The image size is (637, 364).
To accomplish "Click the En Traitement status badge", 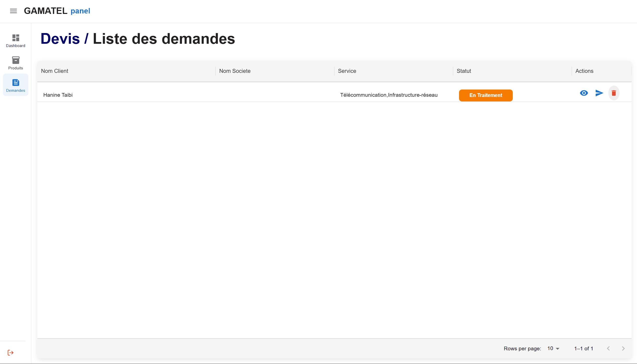I will pyautogui.click(x=486, y=95).
